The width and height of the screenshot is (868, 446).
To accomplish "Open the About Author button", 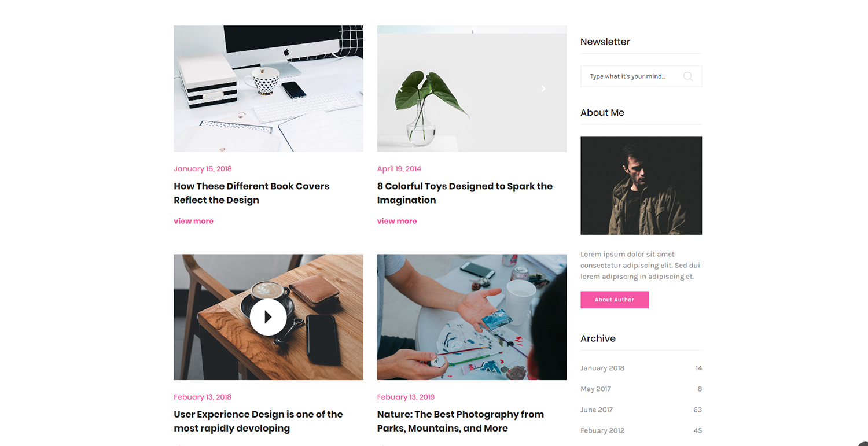I will [x=615, y=300].
